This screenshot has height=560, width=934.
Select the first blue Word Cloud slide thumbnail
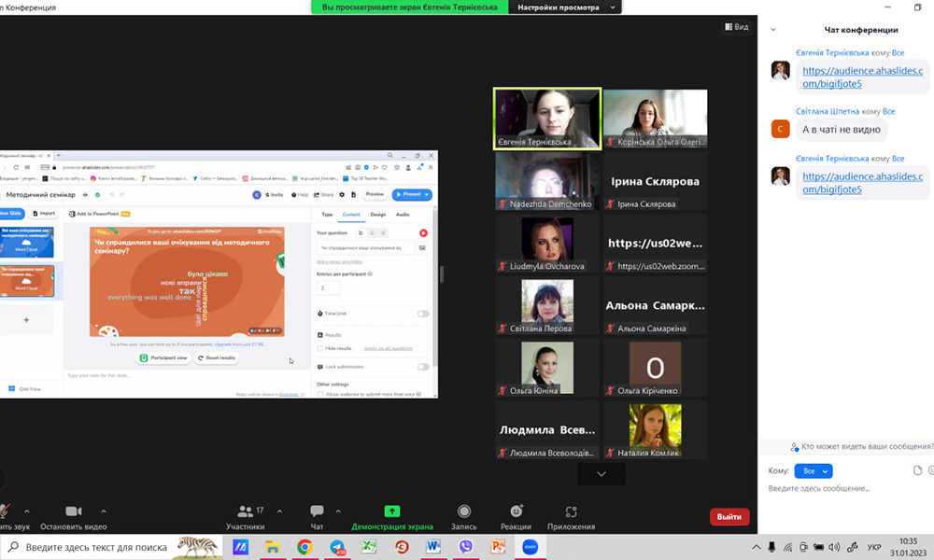point(27,241)
